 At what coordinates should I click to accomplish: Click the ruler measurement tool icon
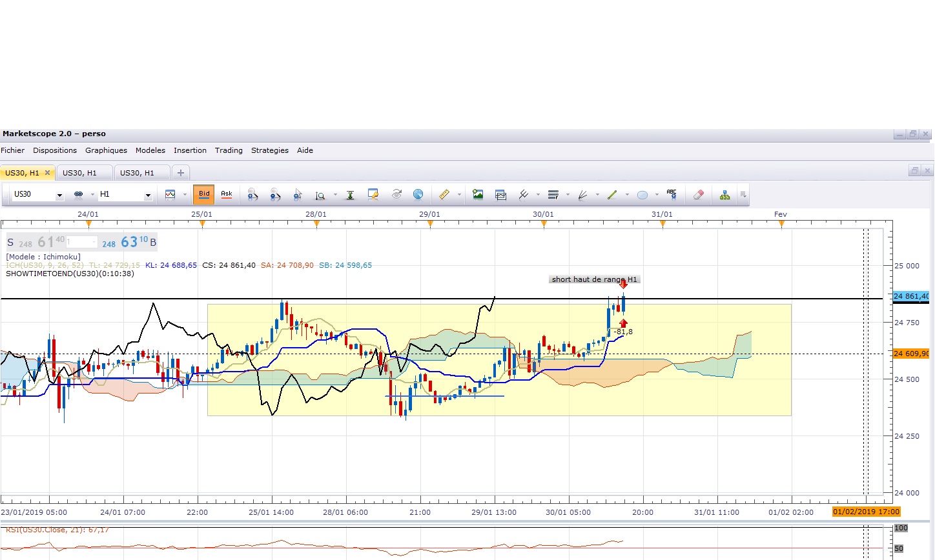pos(444,194)
